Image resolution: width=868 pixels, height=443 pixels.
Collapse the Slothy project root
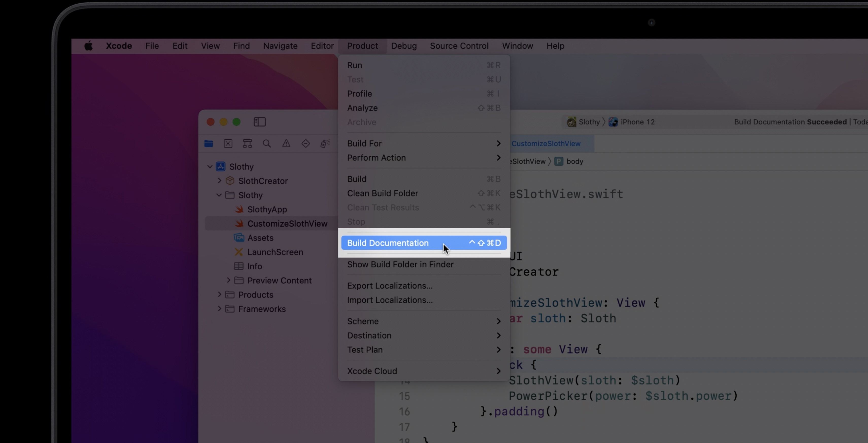tap(210, 167)
